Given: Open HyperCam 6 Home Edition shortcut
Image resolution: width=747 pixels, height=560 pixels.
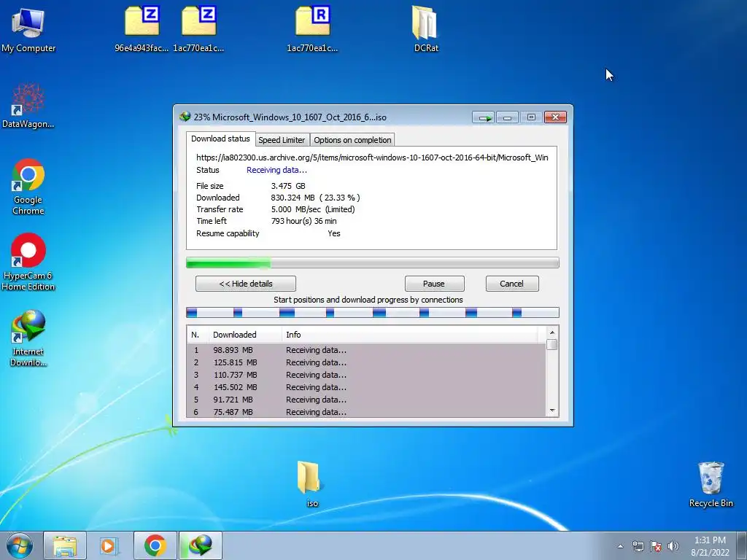Looking at the screenshot, I should (x=28, y=262).
